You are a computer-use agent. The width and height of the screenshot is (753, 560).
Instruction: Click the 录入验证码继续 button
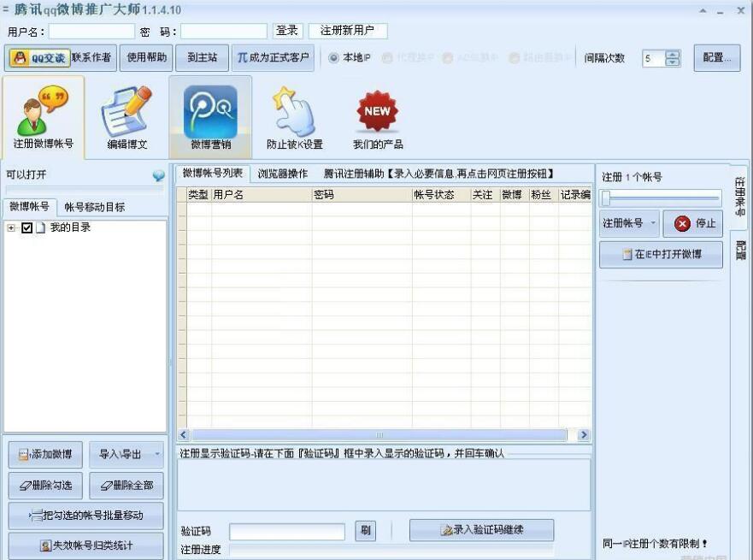coord(482,530)
